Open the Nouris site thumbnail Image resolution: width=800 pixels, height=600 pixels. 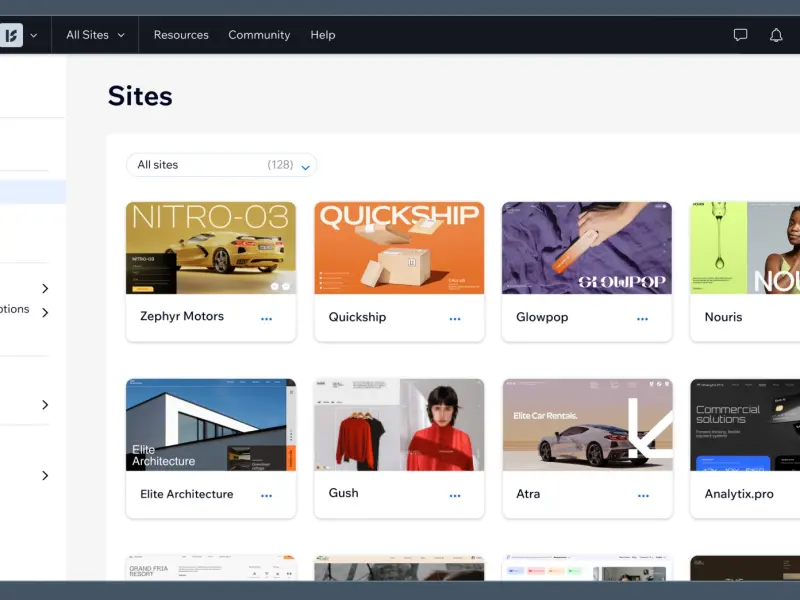[x=745, y=248]
